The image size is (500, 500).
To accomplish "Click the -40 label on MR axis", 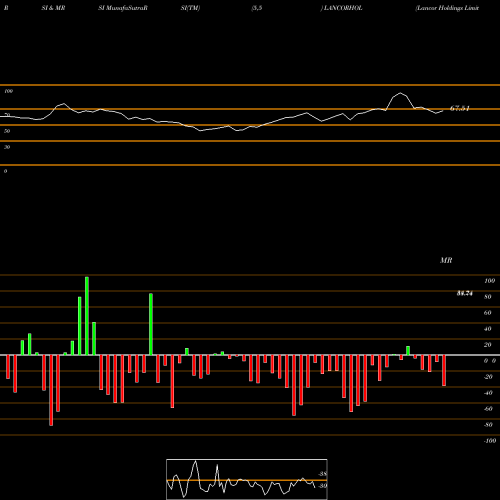I will (488, 393).
